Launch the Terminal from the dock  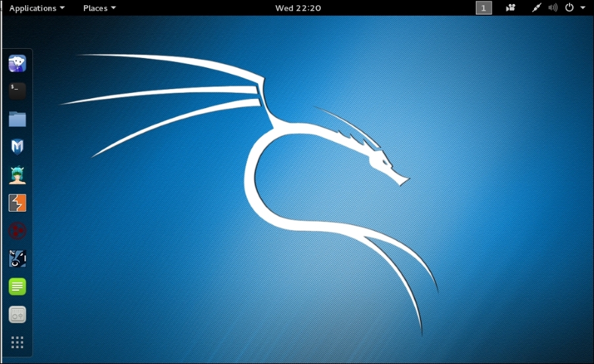[17, 91]
